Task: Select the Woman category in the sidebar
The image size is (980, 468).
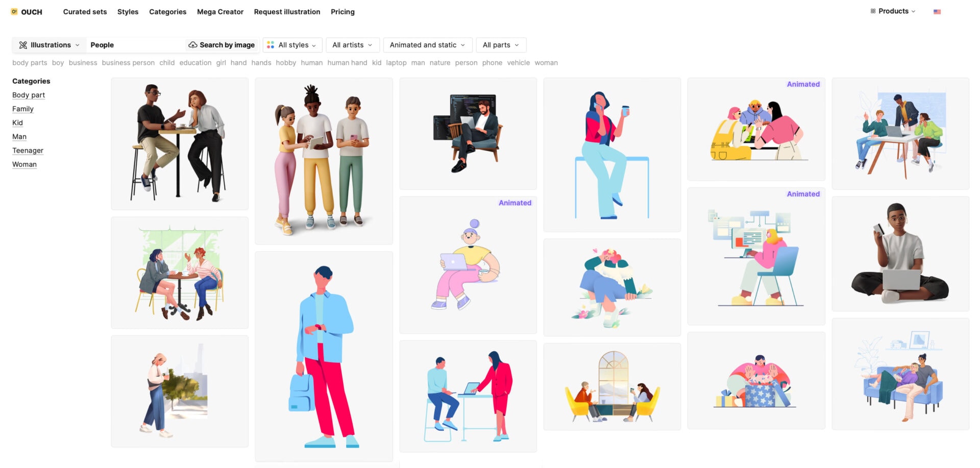Action: click(x=24, y=164)
